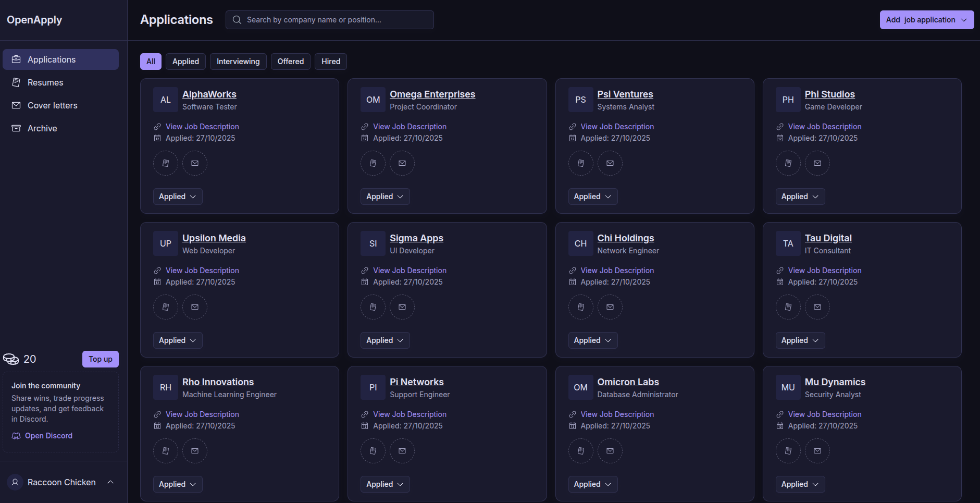Click the company search field
Screen dimensions: 980x503
point(329,19)
